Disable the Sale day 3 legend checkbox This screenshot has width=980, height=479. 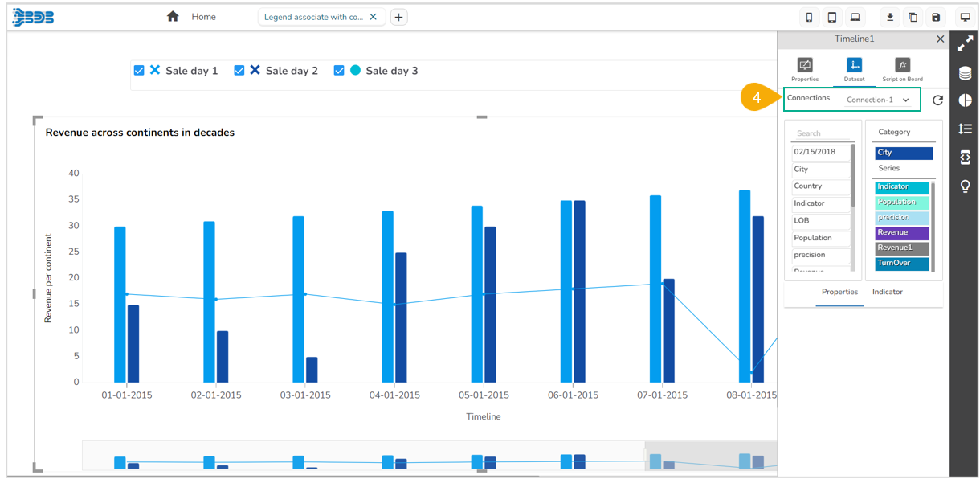[339, 71]
